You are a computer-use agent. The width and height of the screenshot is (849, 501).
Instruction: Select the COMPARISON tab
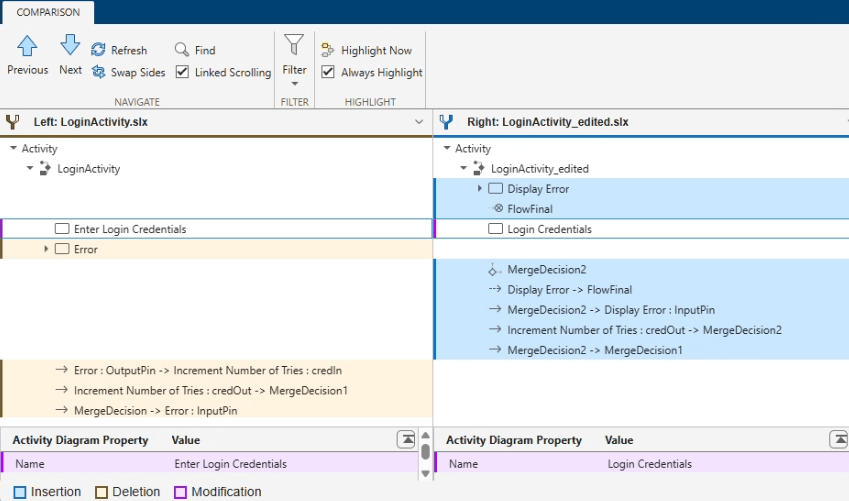pyautogui.click(x=48, y=12)
